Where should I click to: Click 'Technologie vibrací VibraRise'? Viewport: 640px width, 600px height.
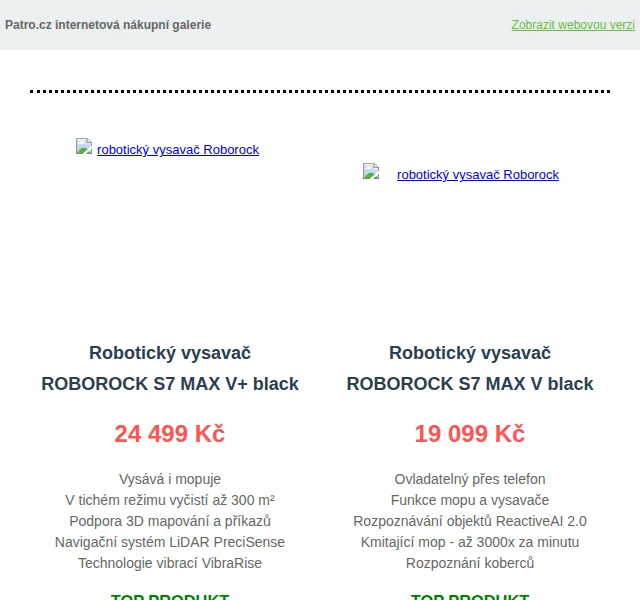(170, 563)
